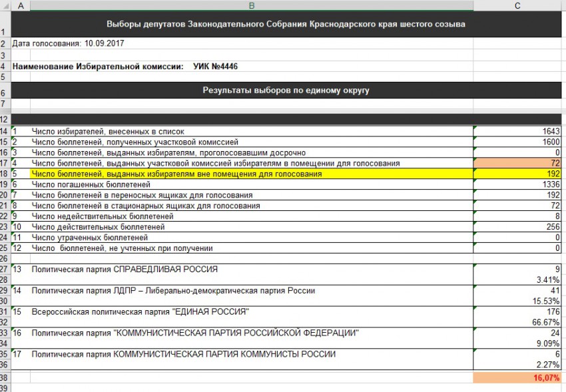Select the 66.67% percentage cell
Image resolution: width=566 pixels, height=392 pixels.
[x=517, y=322]
